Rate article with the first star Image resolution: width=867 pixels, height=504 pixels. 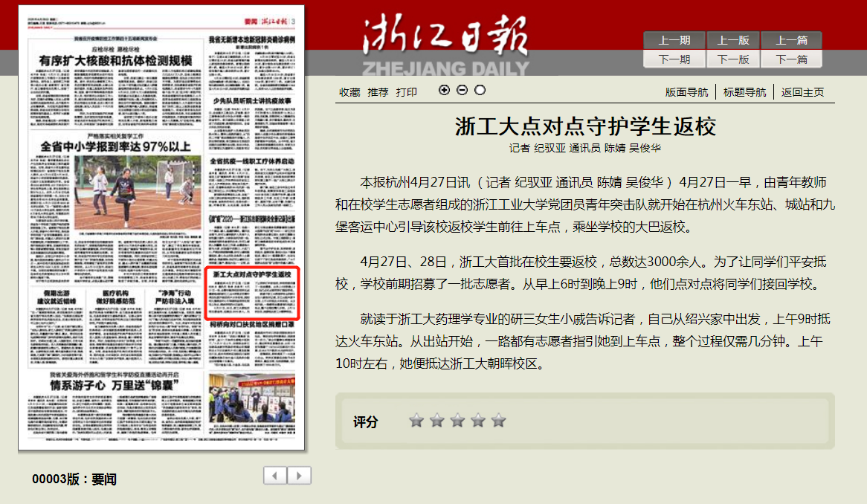point(416,421)
